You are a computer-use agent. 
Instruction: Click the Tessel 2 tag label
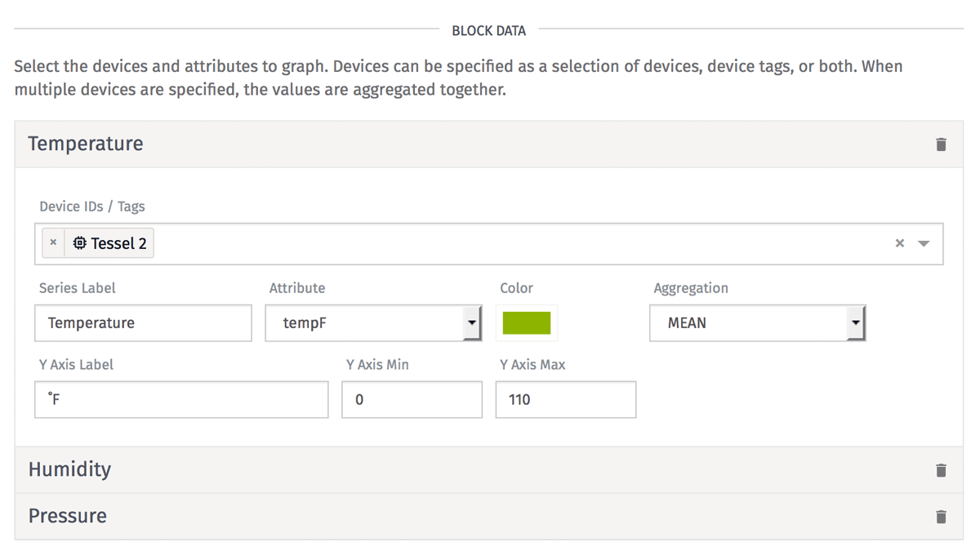click(x=118, y=243)
